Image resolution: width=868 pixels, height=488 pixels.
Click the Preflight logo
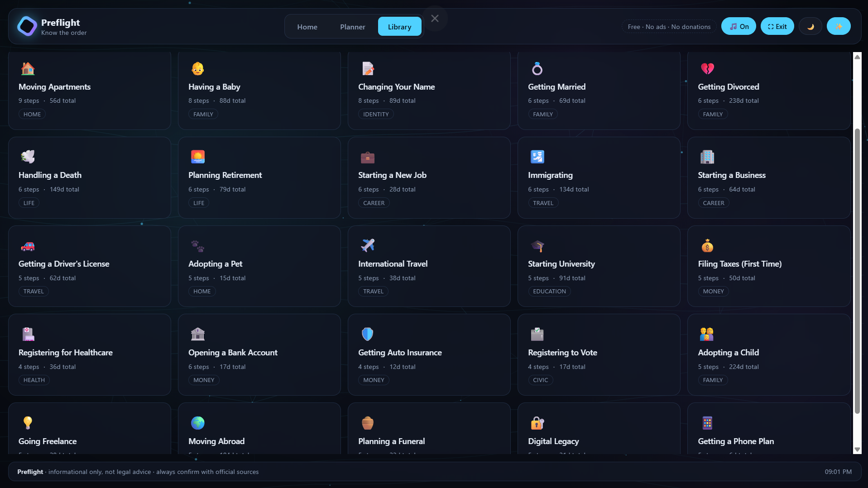27,26
